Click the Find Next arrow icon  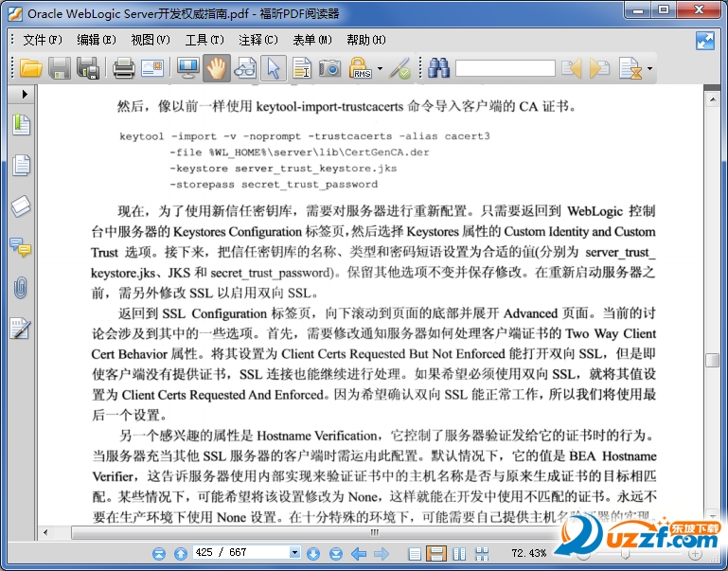pyautogui.click(x=599, y=69)
